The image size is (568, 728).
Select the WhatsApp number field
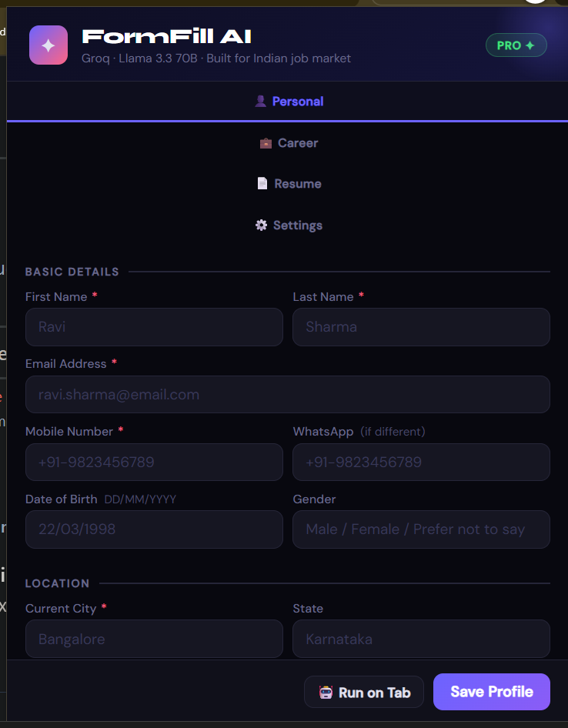pyautogui.click(x=421, y=462)
